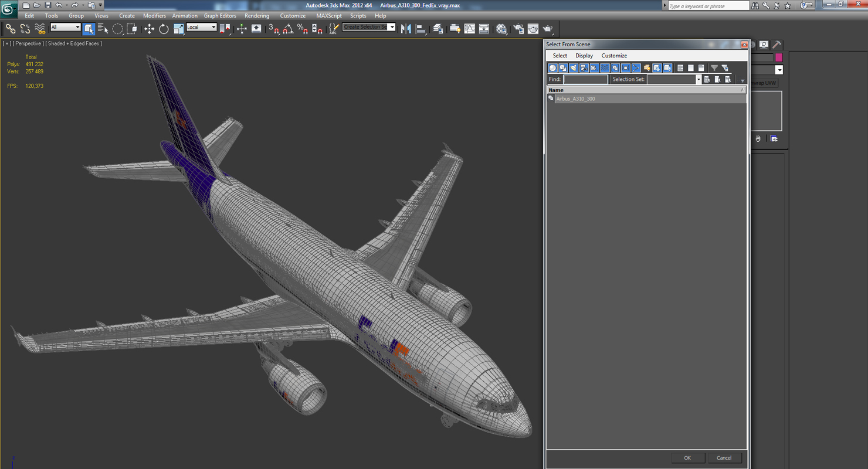Toggle the 3D Snaps button
Screen dimensions: 868x469
point(274,28)
